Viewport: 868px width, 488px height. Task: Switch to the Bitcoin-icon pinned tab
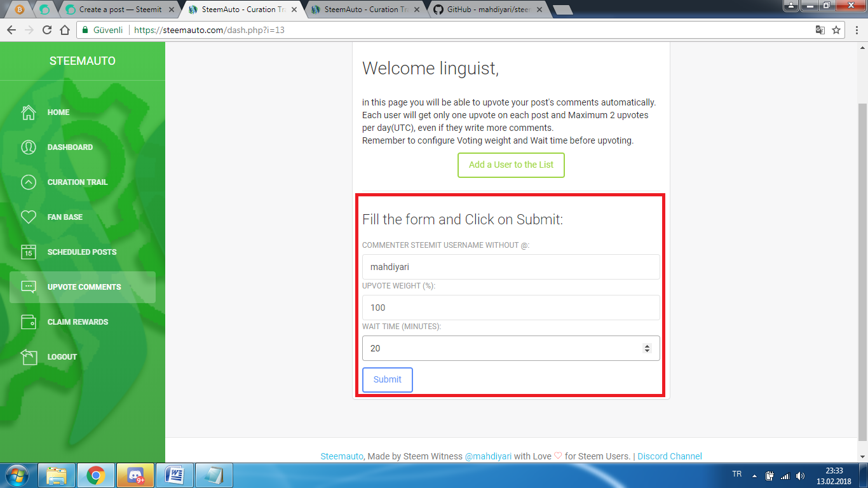(x=20, y=10)
